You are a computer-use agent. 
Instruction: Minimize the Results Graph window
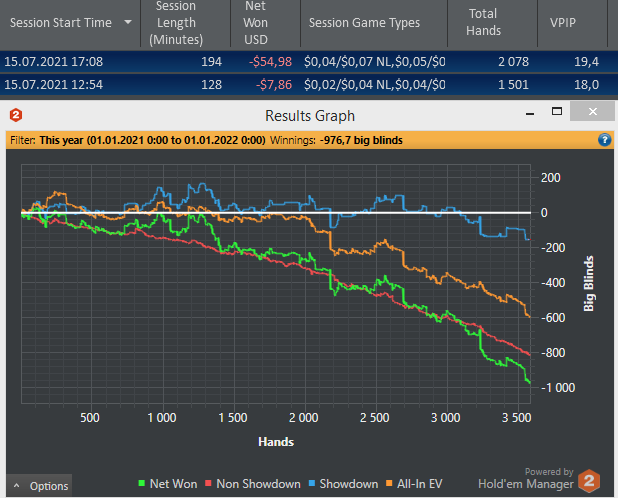[530, 112]
